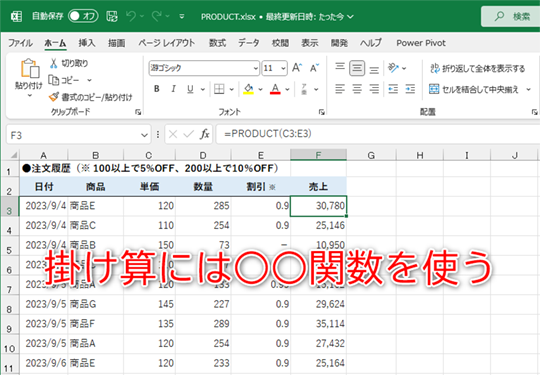Screen dimensions: 540x375
Task: Open the データ tab
Action: click(x=249, y=43)
